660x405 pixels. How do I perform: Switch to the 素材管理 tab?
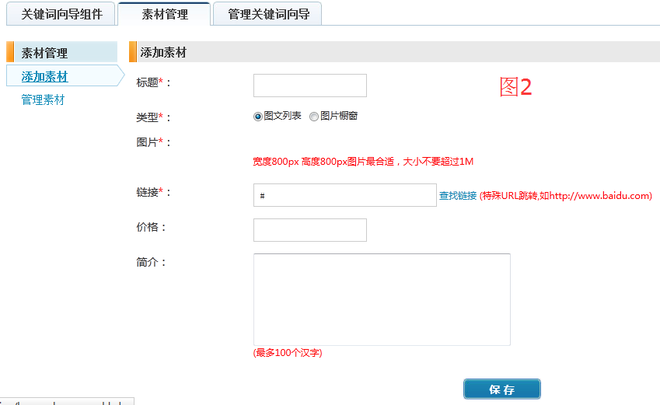pos(164,14)
